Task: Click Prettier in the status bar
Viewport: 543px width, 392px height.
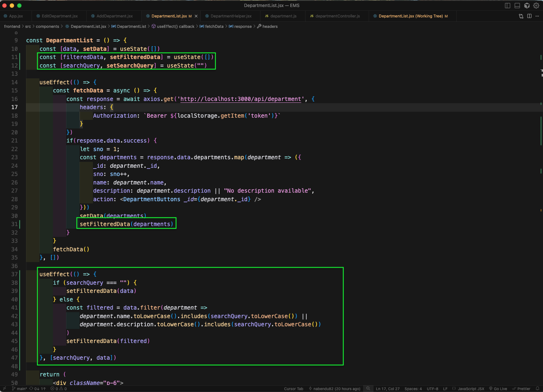Action: pyautogui.click(x=521, y=389)
